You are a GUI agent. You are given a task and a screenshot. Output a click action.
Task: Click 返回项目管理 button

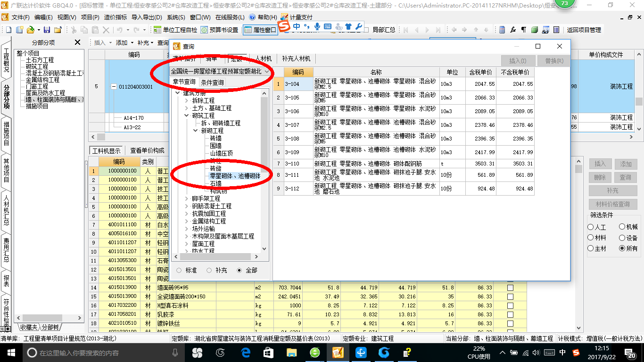(x=584, y=30)
